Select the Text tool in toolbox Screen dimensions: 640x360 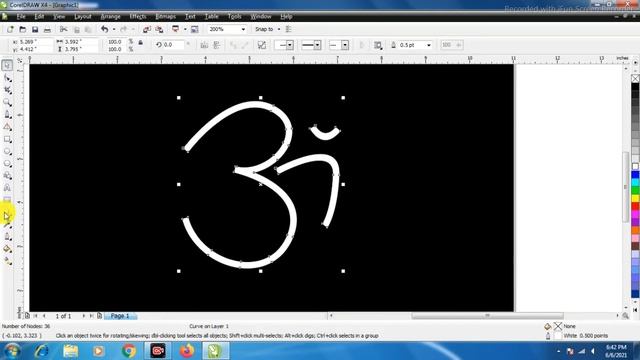pyautogui.click(x=7, y=188)
